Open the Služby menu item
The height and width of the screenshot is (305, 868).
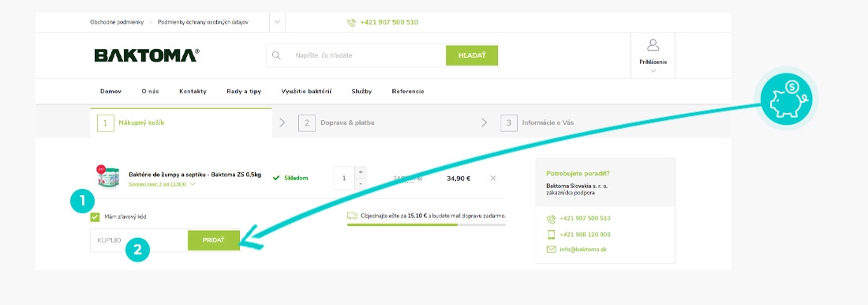361,92
